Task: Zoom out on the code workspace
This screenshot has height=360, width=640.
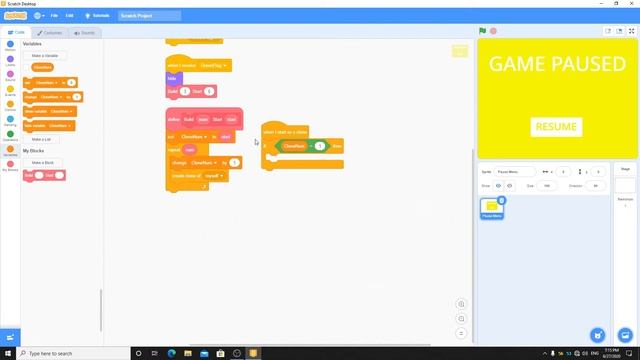Action: click(x=461, y=319)
